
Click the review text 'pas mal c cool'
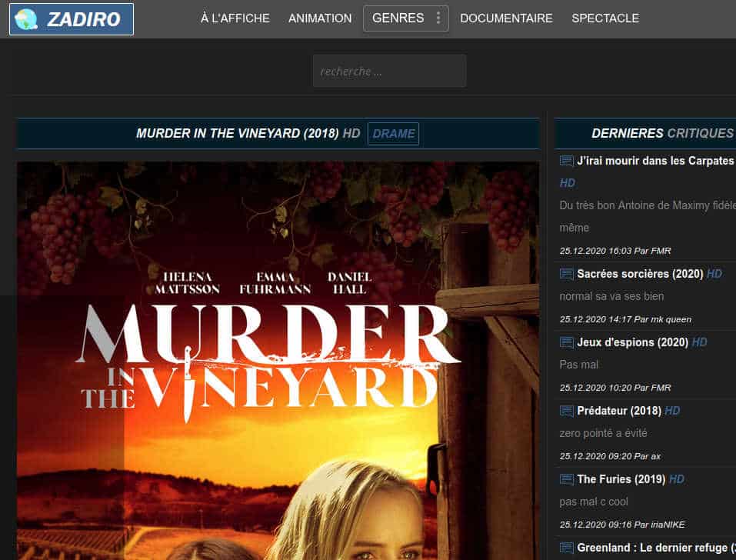click(594, 502)
